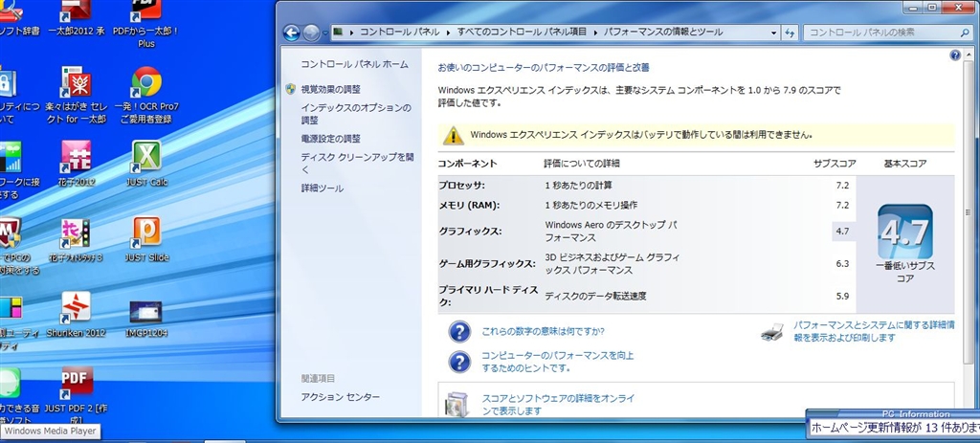Select the Shuriken 2012 mail shortcut
Screen dimensions: 980x443
coord(77,315)
